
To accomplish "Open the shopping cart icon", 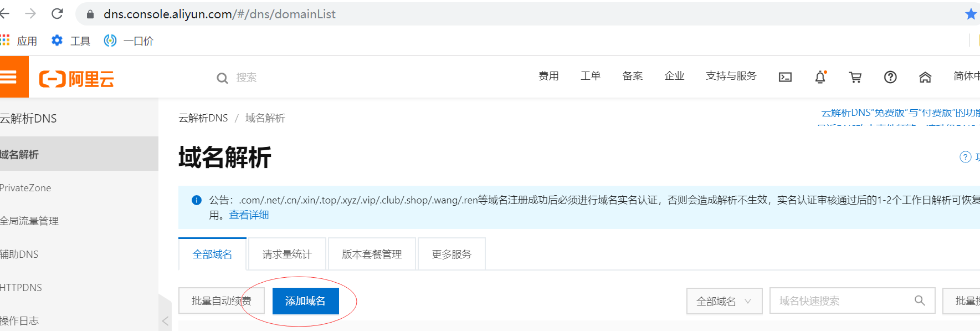I will coord(855,77).
